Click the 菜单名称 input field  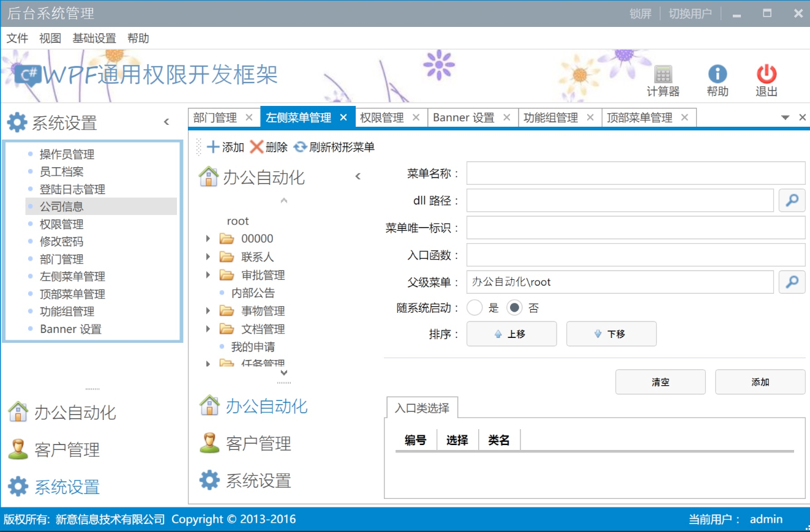[x=636, y=173]
